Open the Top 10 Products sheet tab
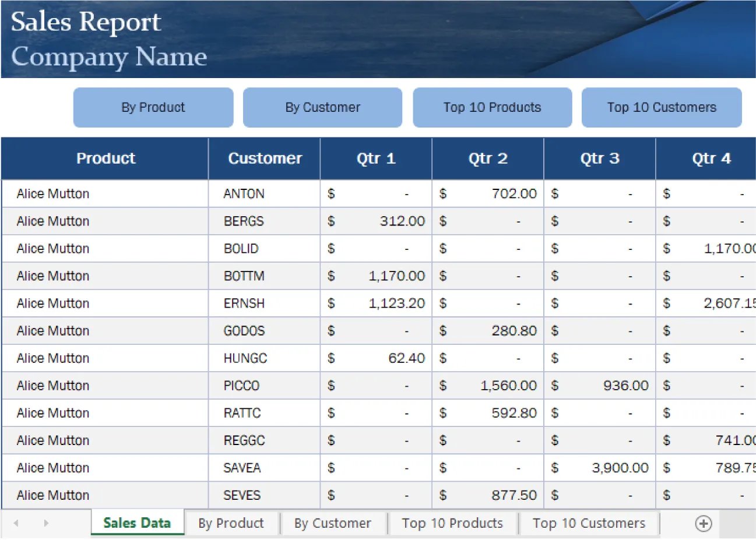The height and width of the screenshot is (540, 756). click(452, 523)
